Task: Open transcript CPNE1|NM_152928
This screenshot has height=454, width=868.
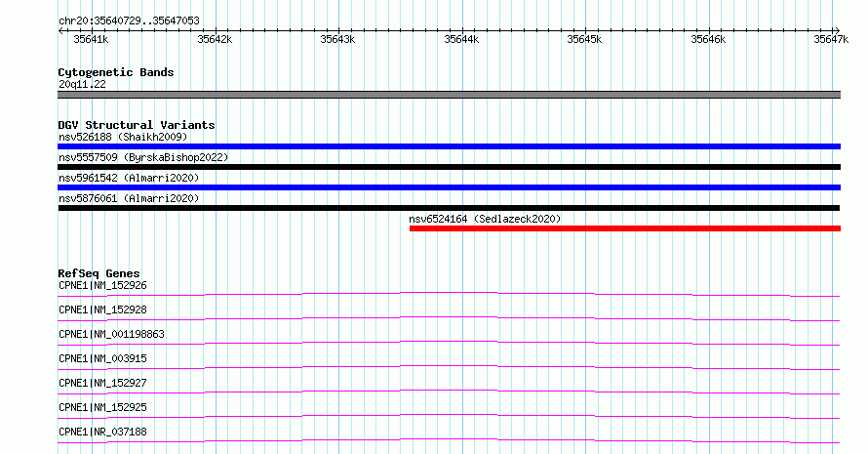Action: (x=103, y=310)
